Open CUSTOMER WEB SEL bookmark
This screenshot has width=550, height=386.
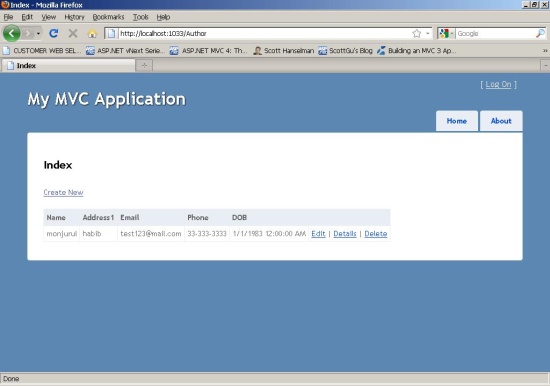pyautogui.click(x=42, y=51)
